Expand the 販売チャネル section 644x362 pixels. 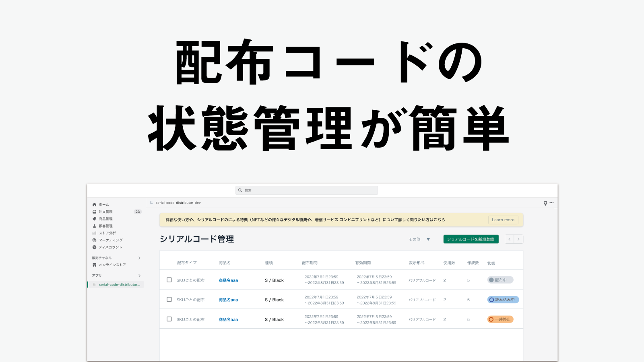coord(139,258)
